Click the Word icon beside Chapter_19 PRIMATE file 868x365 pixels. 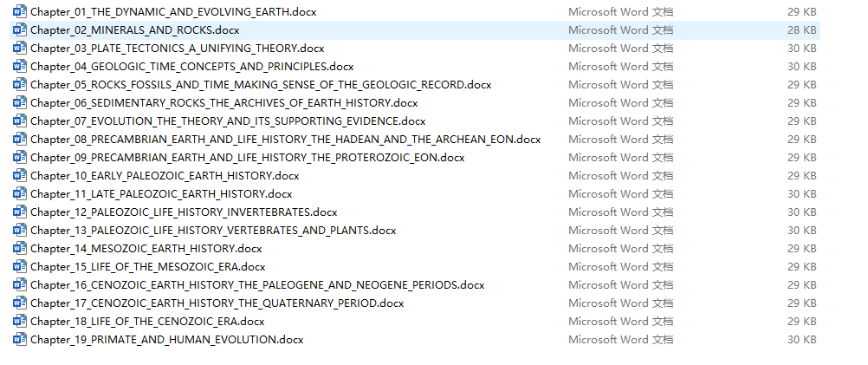click(x=20, y=340)
